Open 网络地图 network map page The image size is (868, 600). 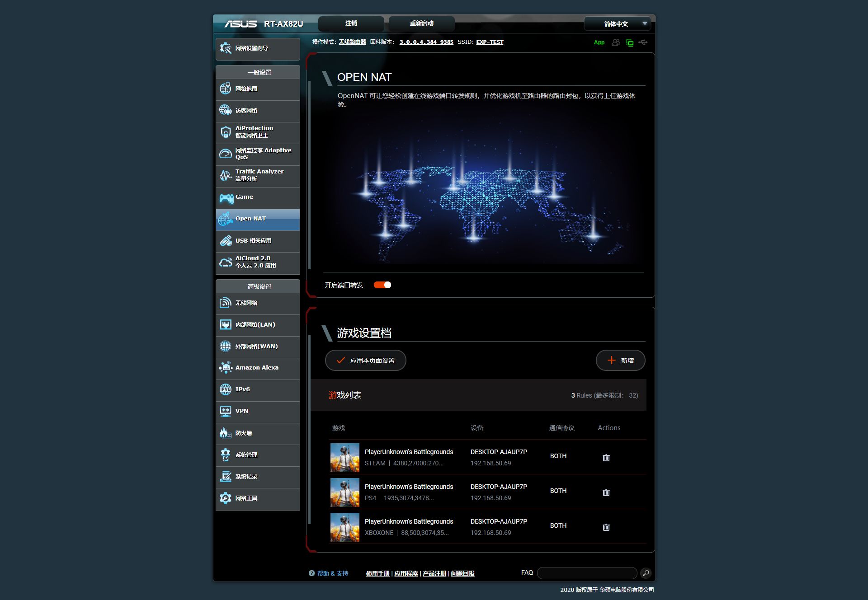(258, 89)
